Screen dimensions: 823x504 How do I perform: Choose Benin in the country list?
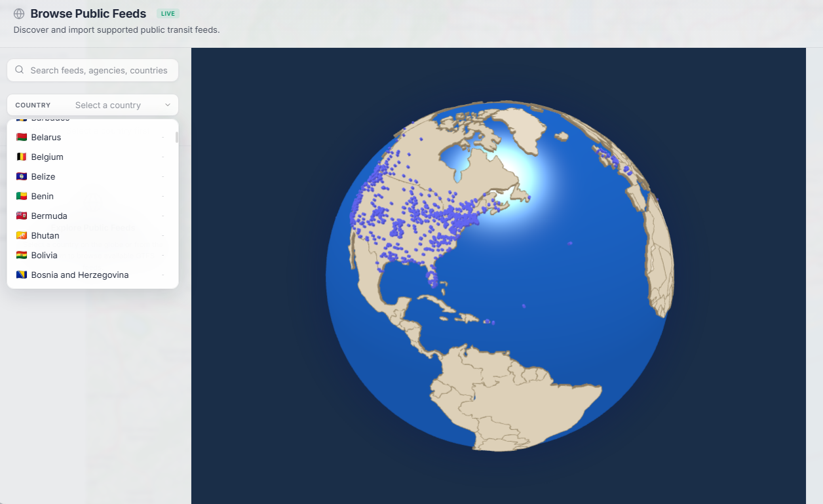coord(90,196)
